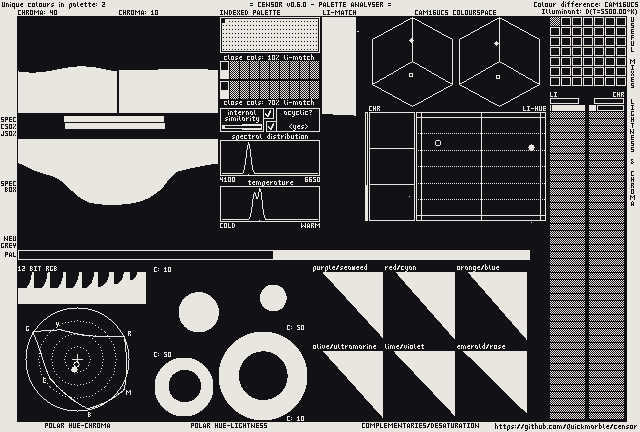Click the 'close cols: 10% li-match' label

tap(269, 58)
